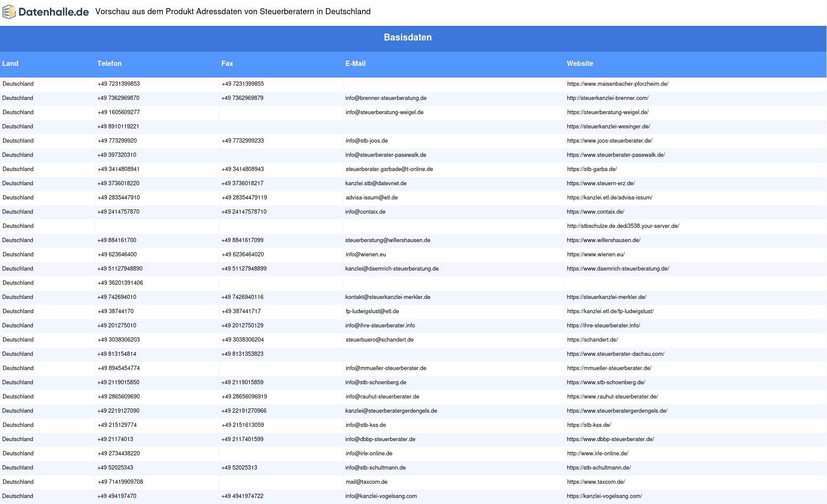This screenshot has height=504, width=827.
Task: Select email info@stb-kss.de
Action: [366, 425]
